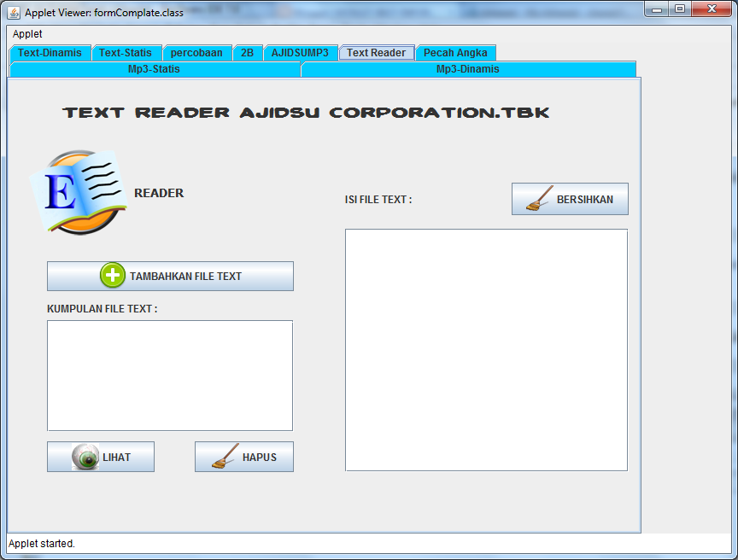Viewport: 738px width, 560px height.
Task: Select the Pecah Angka tab
Action: [455, 52]
